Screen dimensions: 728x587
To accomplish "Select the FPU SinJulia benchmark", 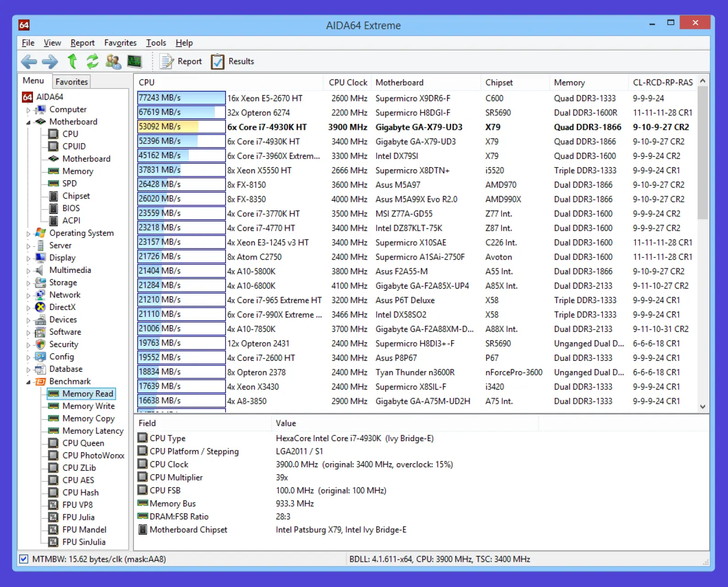I will [x=84, y=542].
